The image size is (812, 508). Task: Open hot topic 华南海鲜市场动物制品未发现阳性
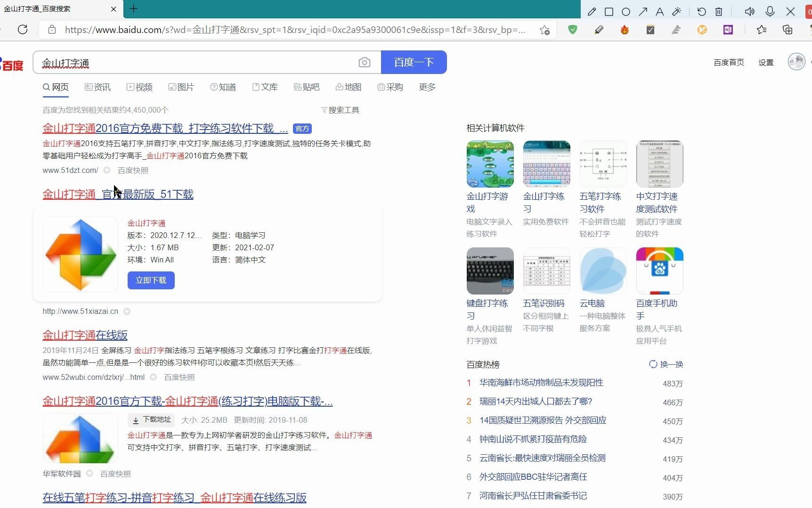point(541,383)
